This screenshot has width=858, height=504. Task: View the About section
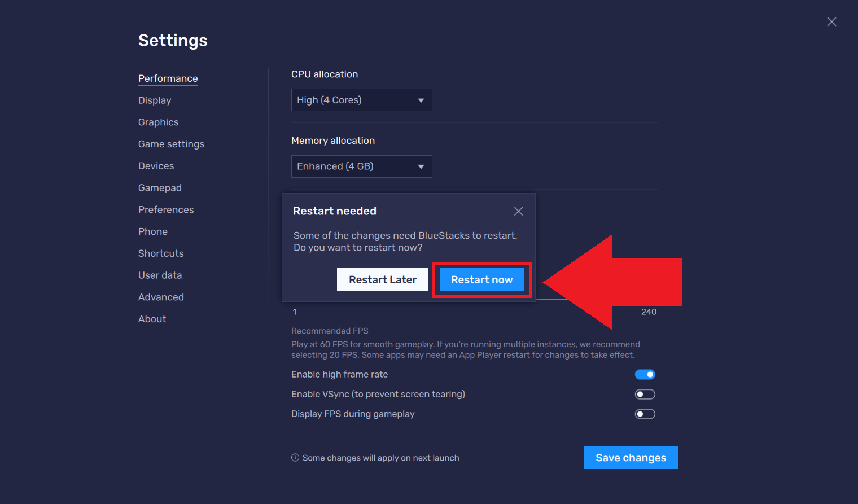(152, 319)
